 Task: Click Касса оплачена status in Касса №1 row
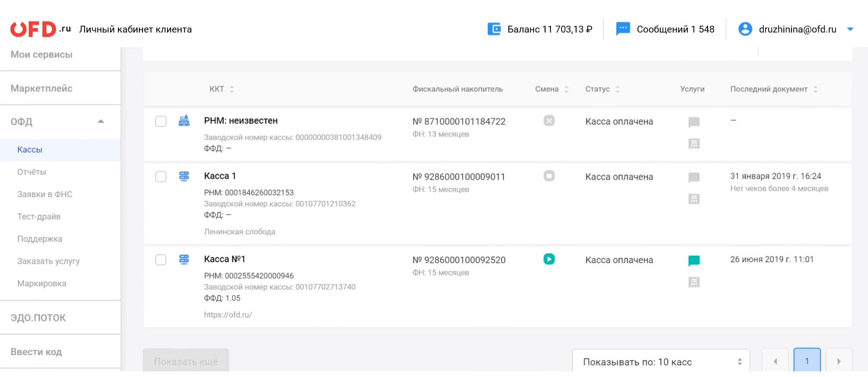pyautogui.click(x=619, y=260)
